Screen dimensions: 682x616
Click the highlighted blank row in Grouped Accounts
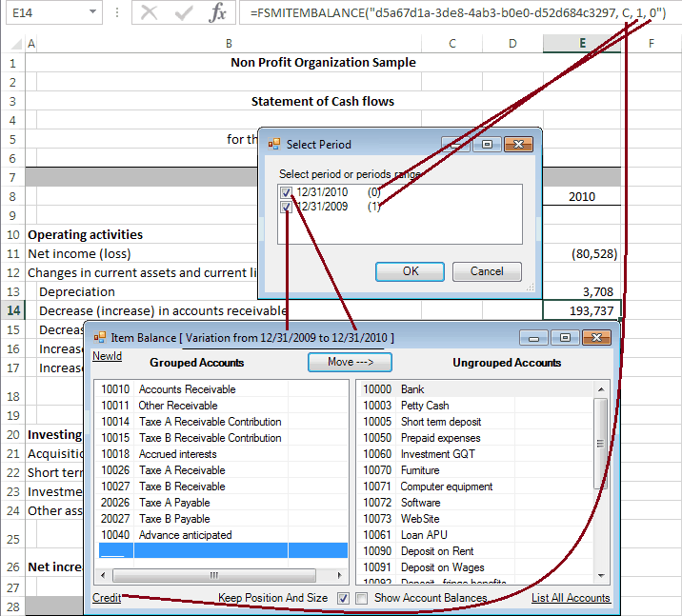(x=223, y=550)
